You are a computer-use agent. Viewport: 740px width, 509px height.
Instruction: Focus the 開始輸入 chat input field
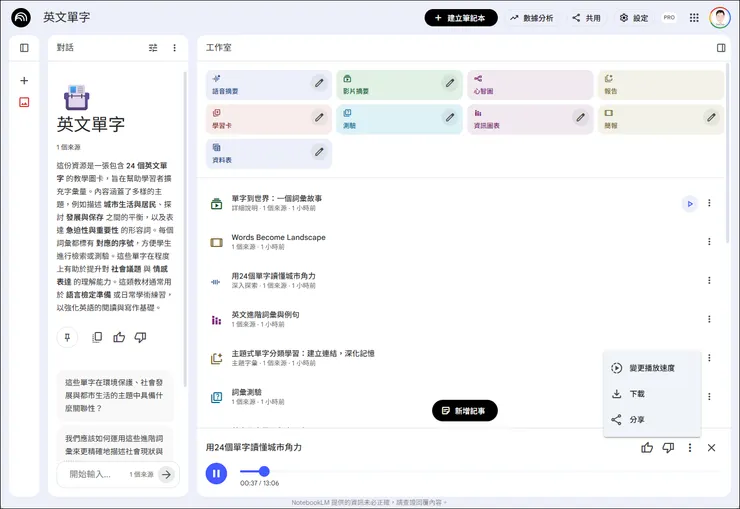pyautogui.click(x=92, y=474)
